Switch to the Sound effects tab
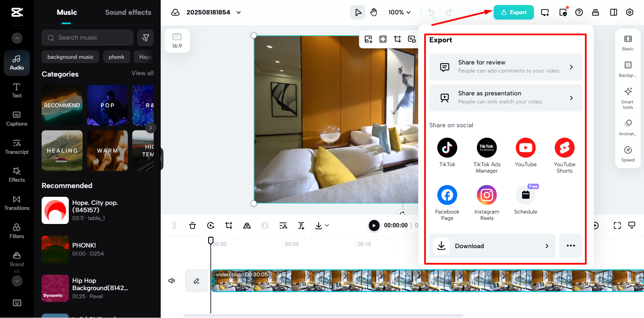 click(x=128, y=12)
